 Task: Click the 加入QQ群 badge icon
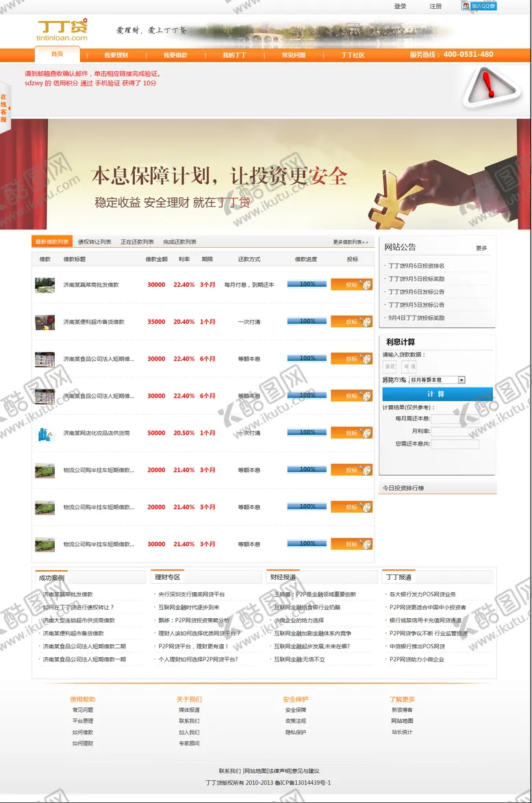[479, 6]
